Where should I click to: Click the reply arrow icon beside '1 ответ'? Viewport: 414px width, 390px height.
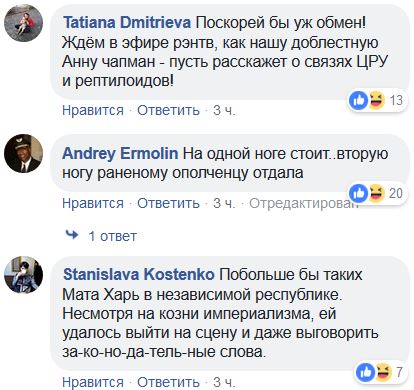pyautogui.click(x=72, y=235)
